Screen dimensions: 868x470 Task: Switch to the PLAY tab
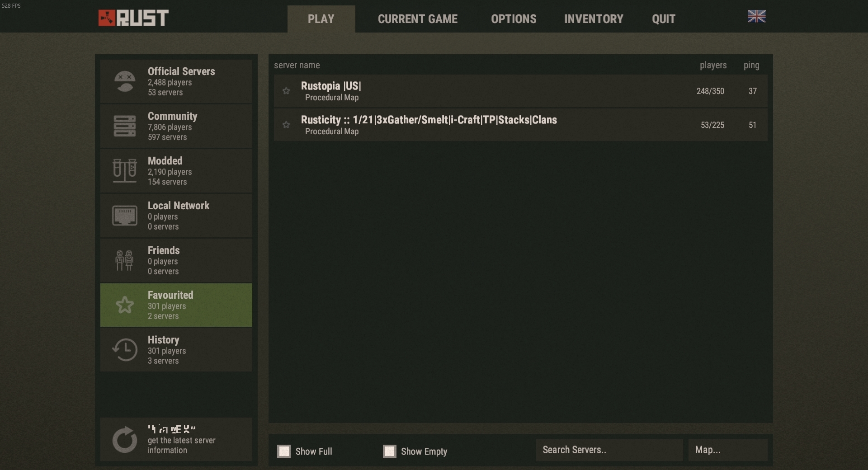click(x=321, y=19)
